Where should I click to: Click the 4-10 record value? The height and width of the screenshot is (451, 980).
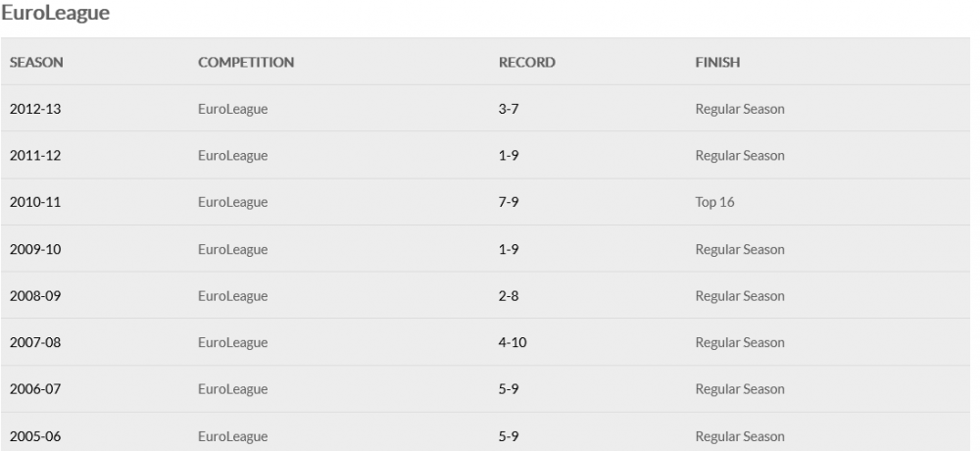[513, 343]
